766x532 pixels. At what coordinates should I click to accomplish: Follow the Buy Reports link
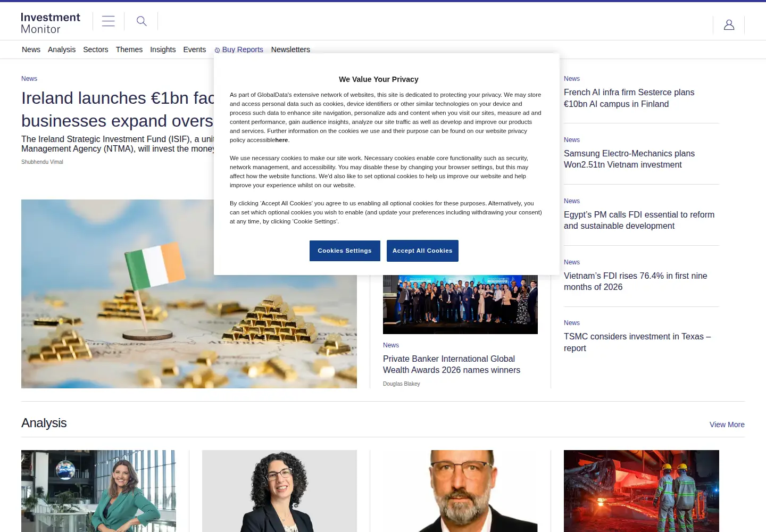point(239,49)
